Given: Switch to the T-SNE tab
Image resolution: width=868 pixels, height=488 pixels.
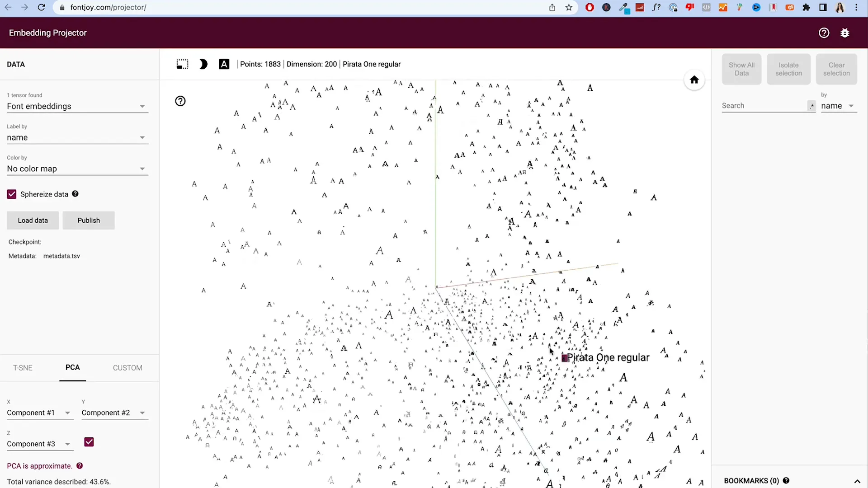Looking at the screenshot, I should (23, 368).
